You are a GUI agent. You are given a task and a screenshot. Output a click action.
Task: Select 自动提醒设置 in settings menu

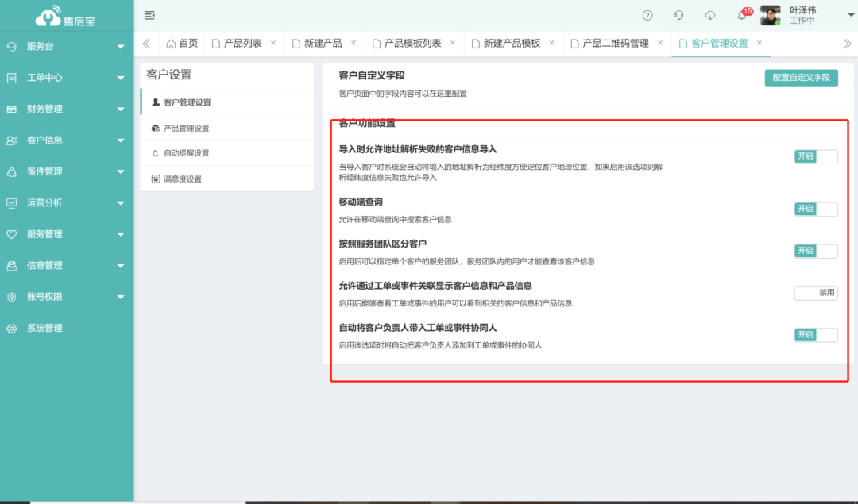click(x=186, y=153)
